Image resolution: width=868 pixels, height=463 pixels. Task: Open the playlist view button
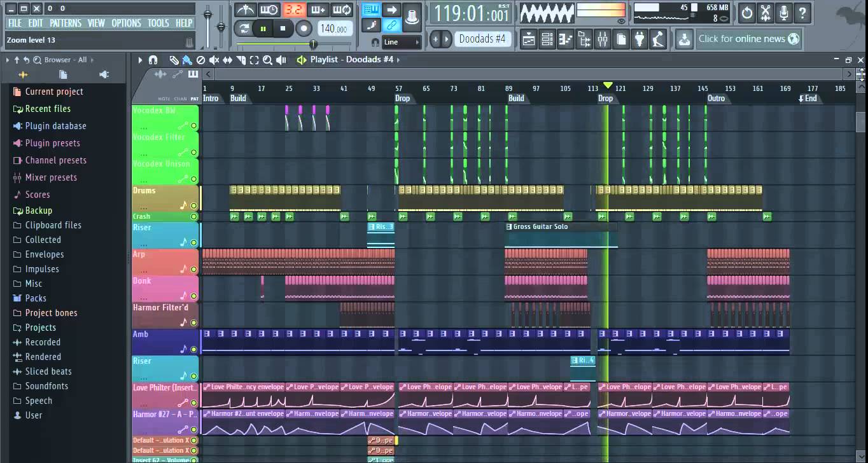(528, 39)
